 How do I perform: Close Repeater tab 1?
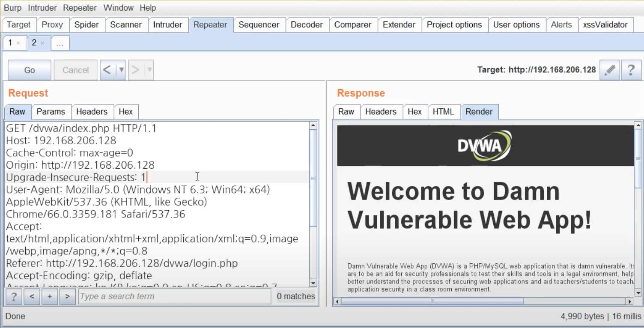[18, 43]
